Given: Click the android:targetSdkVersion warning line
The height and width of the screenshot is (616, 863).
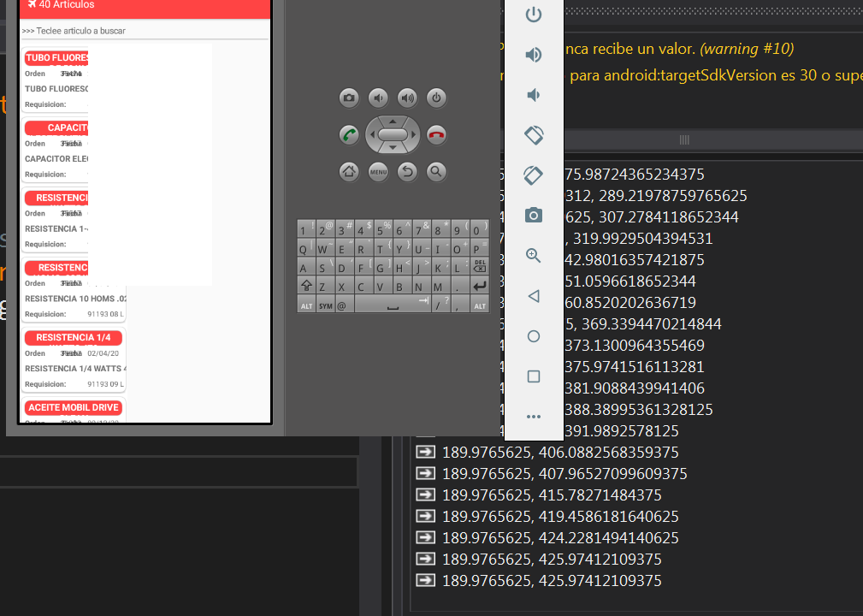Looking at the screenshot, I should [x=716, y=75].
